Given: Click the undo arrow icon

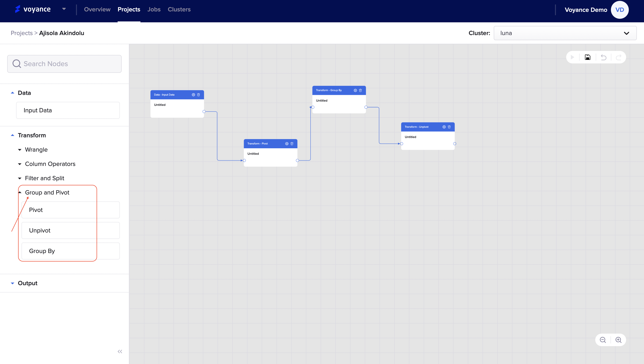Looking at the screenshot, I should point(604,57).
